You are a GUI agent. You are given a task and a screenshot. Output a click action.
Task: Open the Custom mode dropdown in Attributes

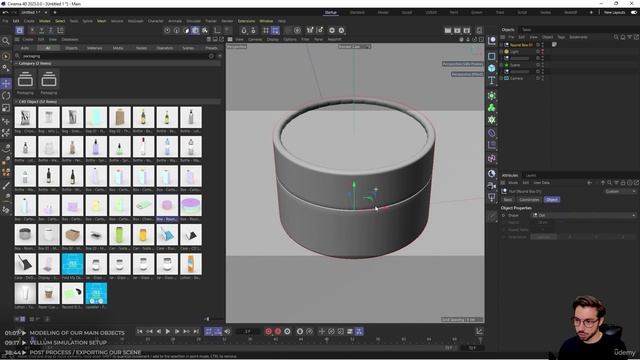(x=620, y=191)
